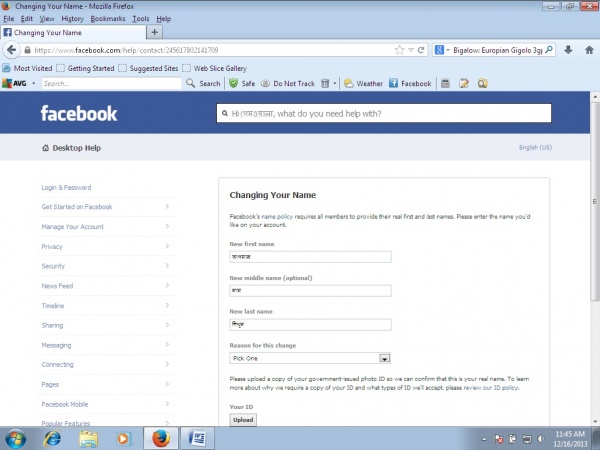Open Weather from the AVG toolbar
600x450 pixels.
[363, 83]
